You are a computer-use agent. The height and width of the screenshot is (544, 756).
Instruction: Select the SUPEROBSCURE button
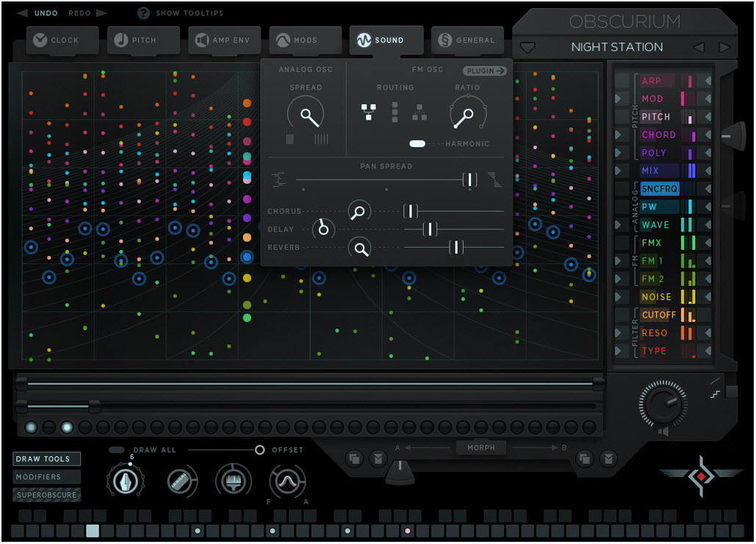(46, 495)
